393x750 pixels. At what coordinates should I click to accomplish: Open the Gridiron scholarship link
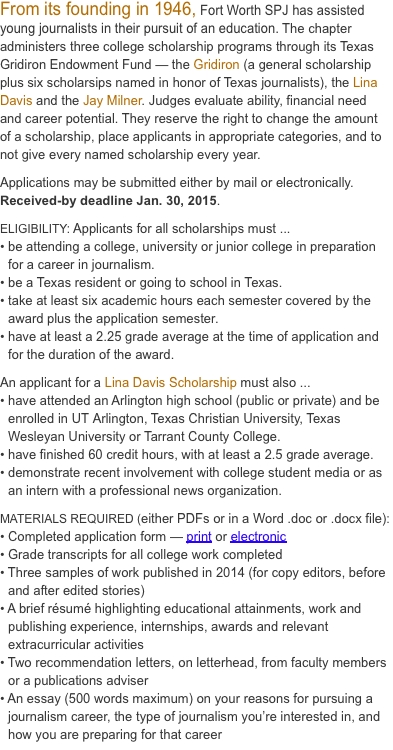point(216,65)
